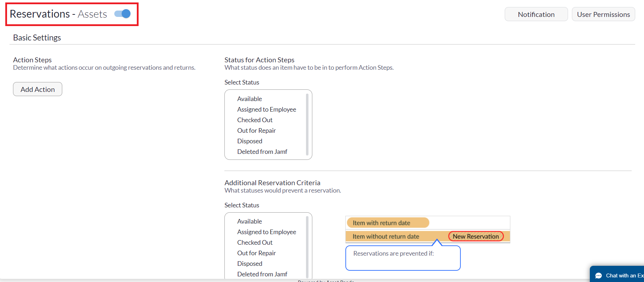The image size is (644, 282).
Task: Toggle the Reservations - Assets switch
Action: [x=122, y=14]
